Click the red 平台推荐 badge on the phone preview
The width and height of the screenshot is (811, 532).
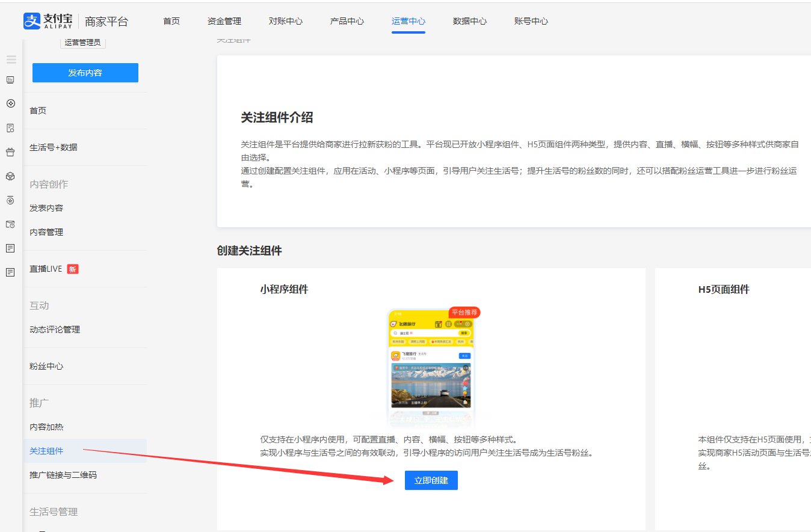point(464,313)
